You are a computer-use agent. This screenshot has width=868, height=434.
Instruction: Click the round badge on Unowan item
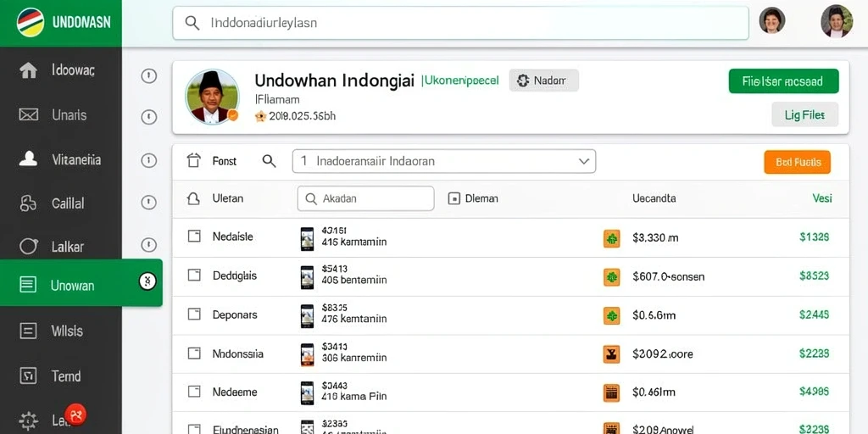tap(147, 281)
